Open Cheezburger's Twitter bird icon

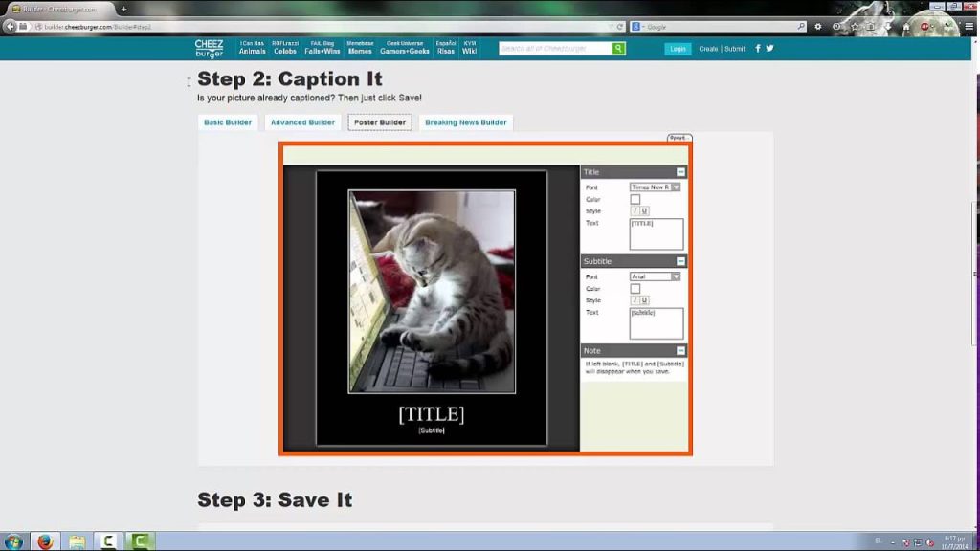[x=770, y=48]
